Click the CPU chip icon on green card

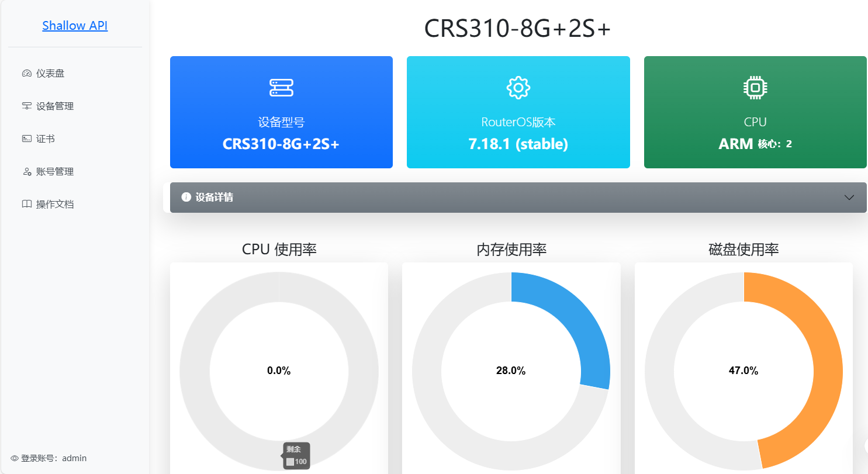(755, 88)
